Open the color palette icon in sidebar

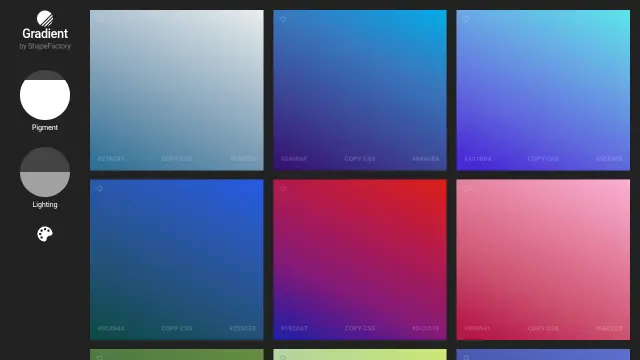45,234
